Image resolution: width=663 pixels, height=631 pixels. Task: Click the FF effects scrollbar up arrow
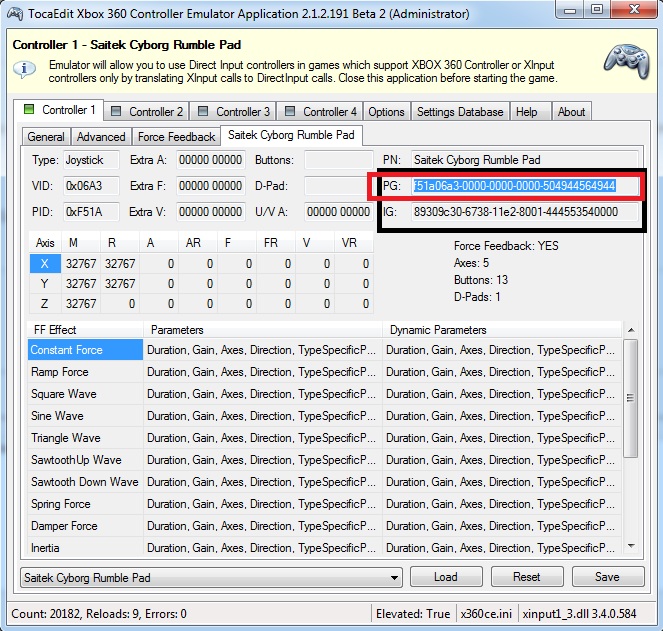coord(630,330)
